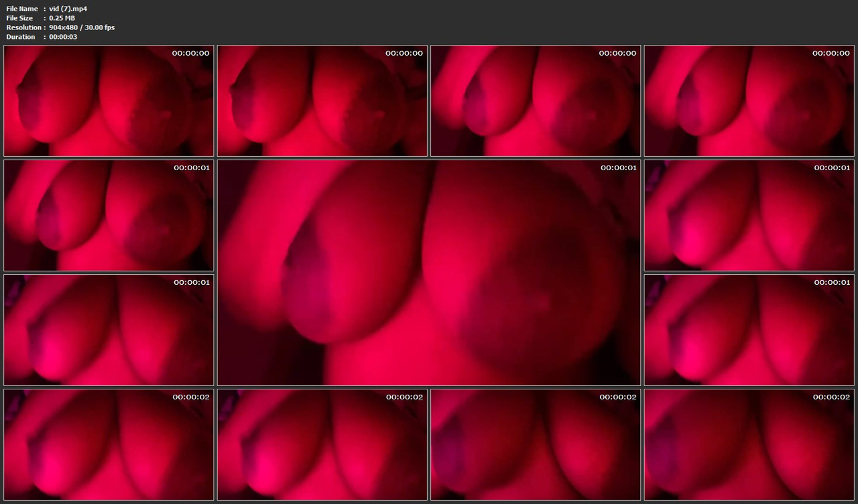The height and width of the screenshot is (504, 858).
Task: Open the second thumbnail in the top row
Action: (322, 101)
